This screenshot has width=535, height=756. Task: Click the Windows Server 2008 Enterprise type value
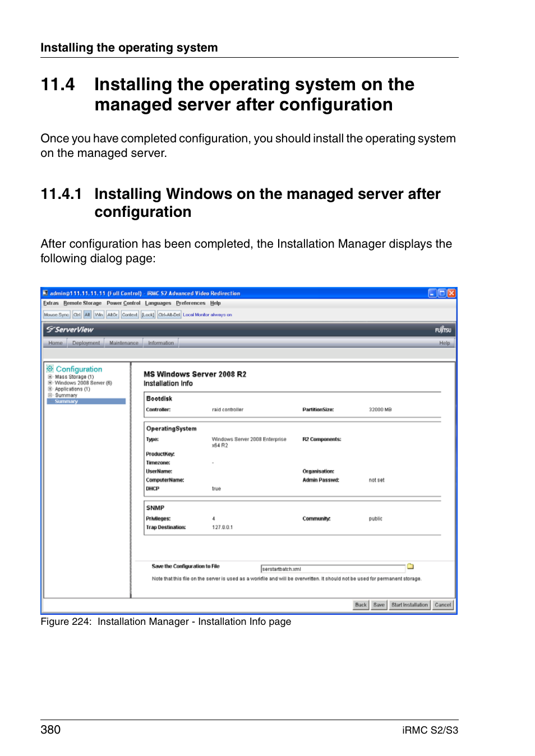[249, 442]
